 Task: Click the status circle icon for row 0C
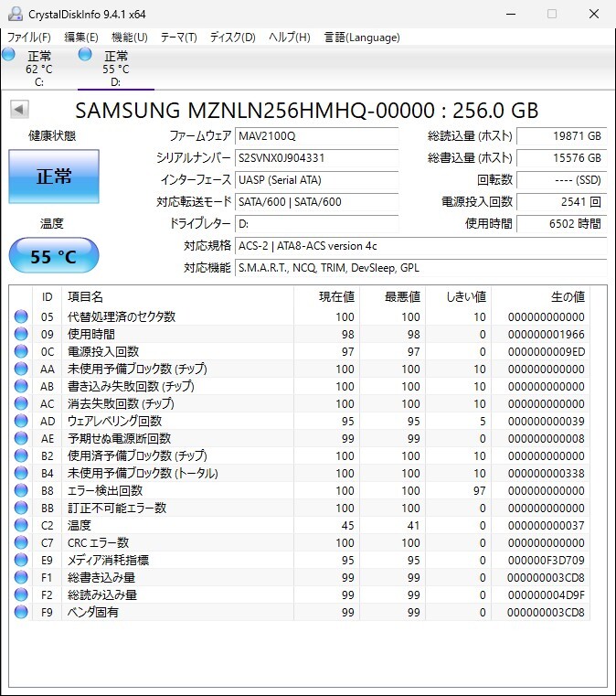[21, 351]
